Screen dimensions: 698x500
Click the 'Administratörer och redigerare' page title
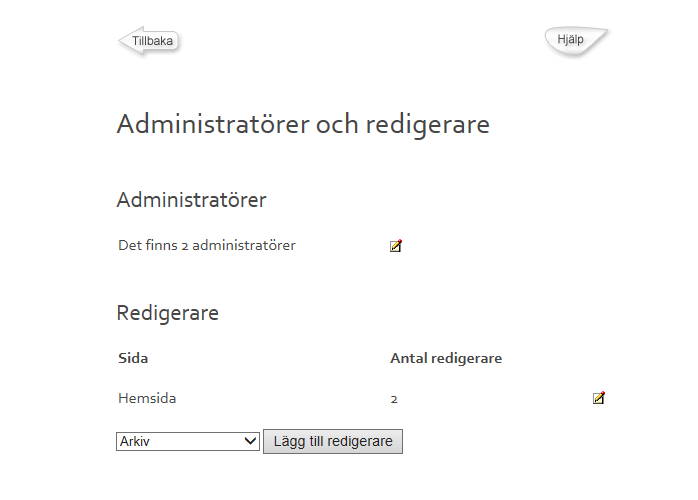tap(303, 124)
